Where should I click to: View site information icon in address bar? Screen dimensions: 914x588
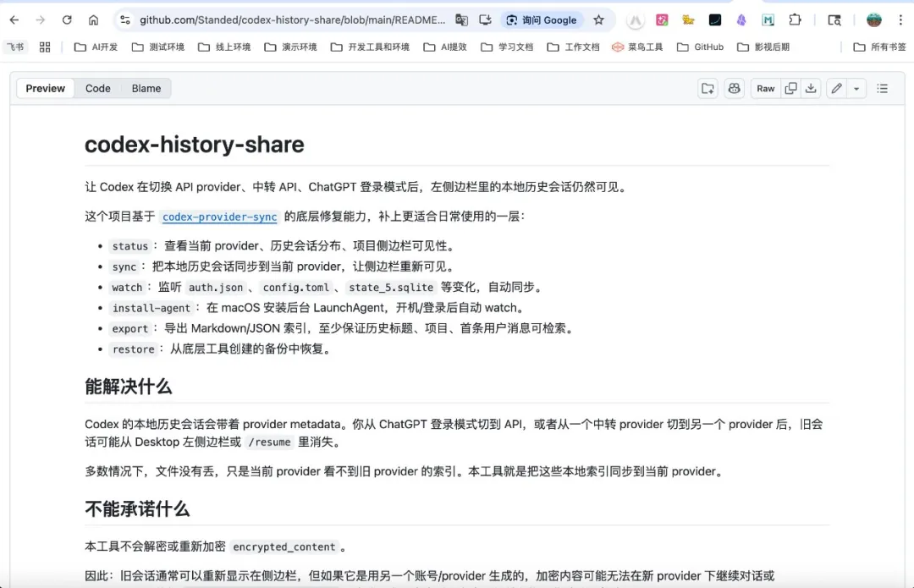[124, 19]
